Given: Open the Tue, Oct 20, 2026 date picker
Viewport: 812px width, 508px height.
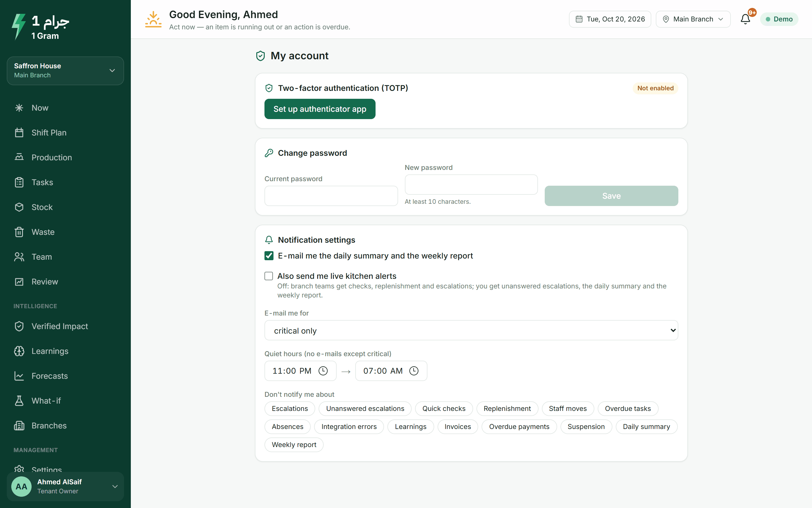Looking at the screenshot, I should click(610, 19).
